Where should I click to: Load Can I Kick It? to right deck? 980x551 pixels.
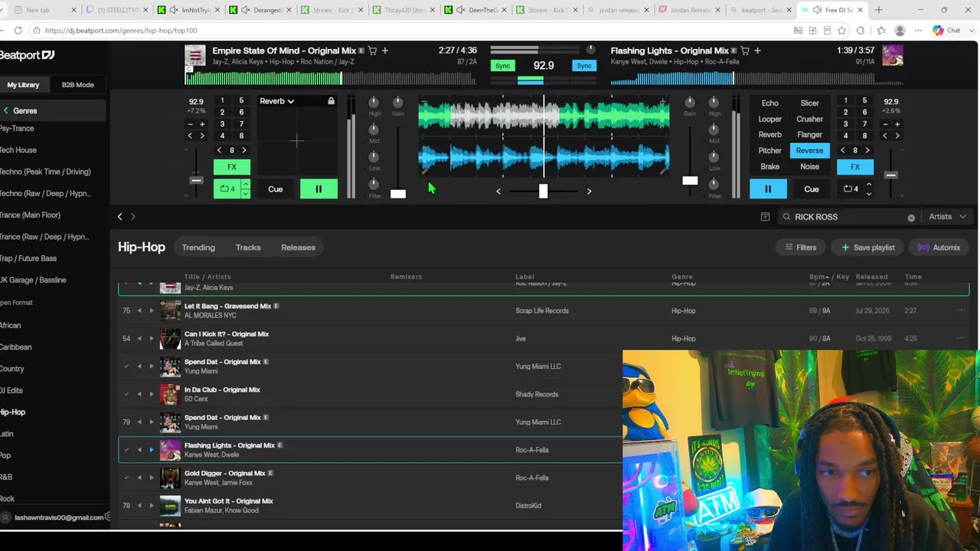pos(151,338)
